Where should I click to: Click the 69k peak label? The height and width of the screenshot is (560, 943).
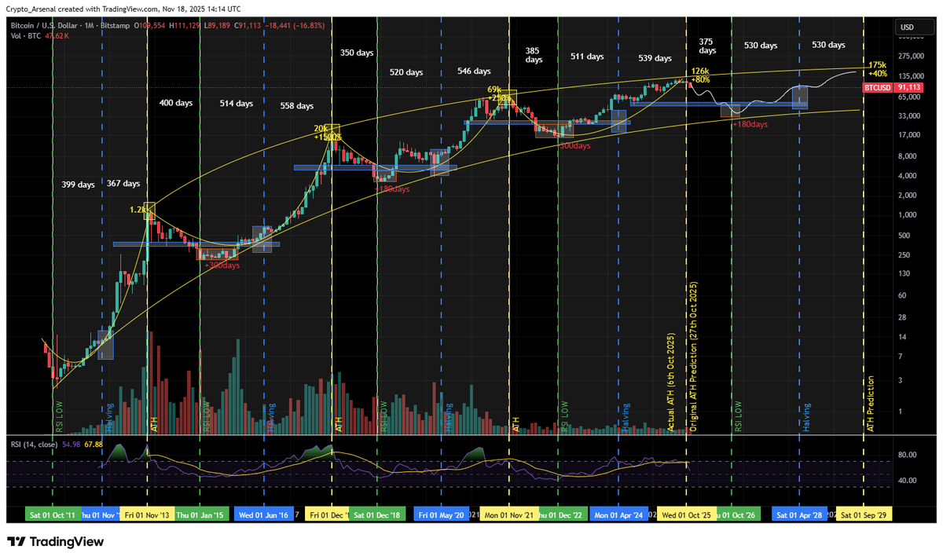coord(494,90)
